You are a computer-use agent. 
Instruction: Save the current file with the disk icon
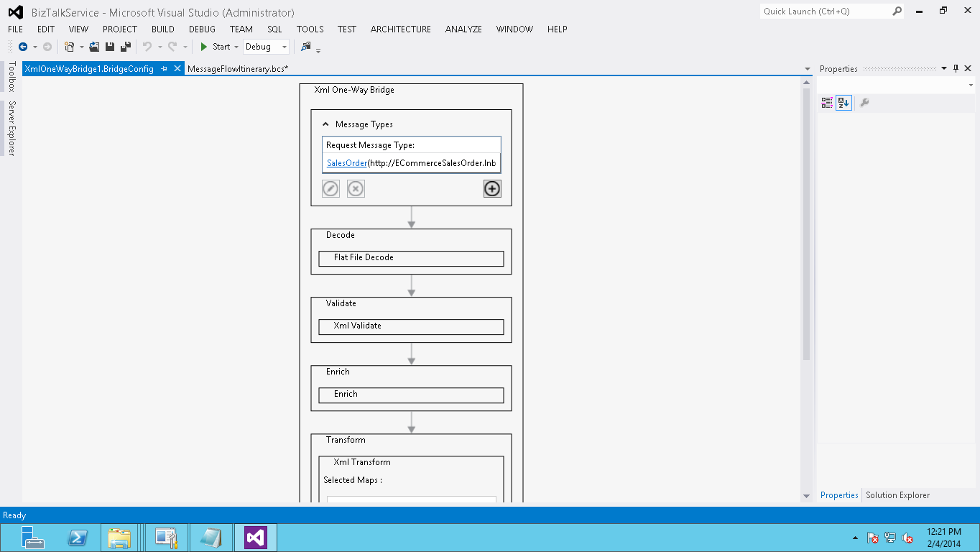tap(110, 47)
